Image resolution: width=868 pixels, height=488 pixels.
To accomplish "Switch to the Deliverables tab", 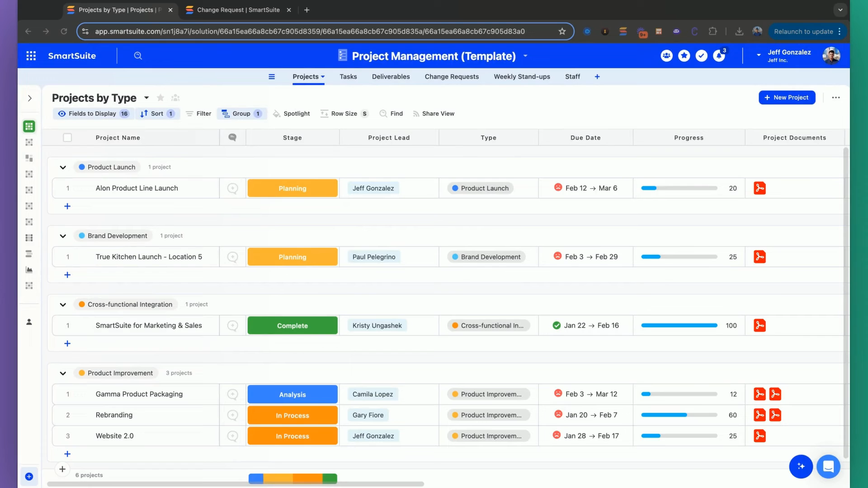I will (391, 77).
